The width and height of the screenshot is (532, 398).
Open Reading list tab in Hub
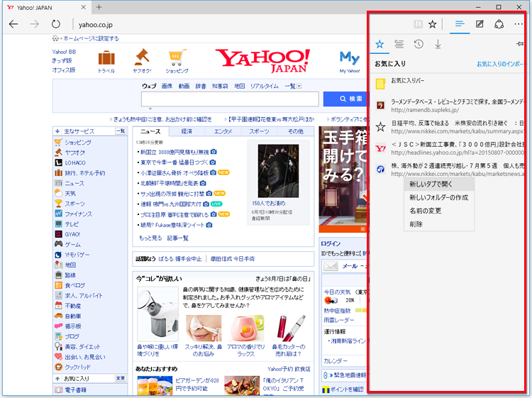399,44
